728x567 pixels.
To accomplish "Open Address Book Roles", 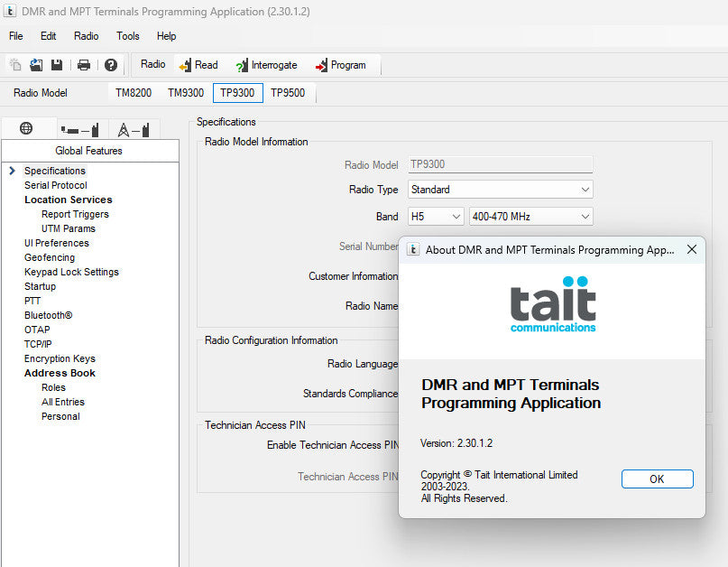I will click(x=53, y=387).
